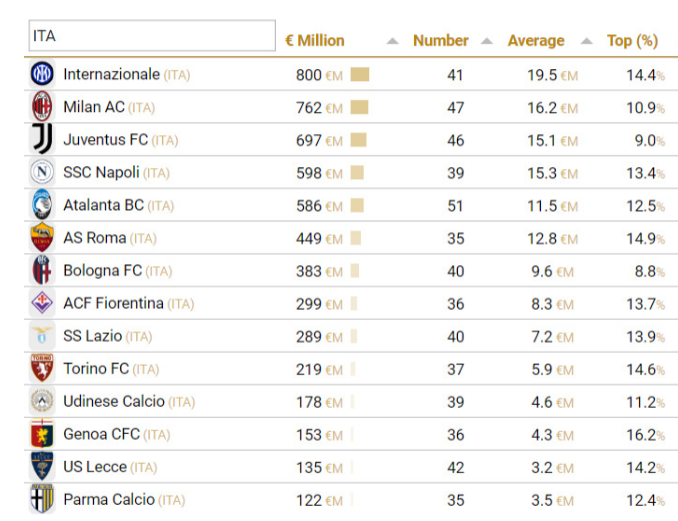This screenshot has width=678, height=521.
Task: Click the Atalanta BC club crest
Action: coord(42,205)
